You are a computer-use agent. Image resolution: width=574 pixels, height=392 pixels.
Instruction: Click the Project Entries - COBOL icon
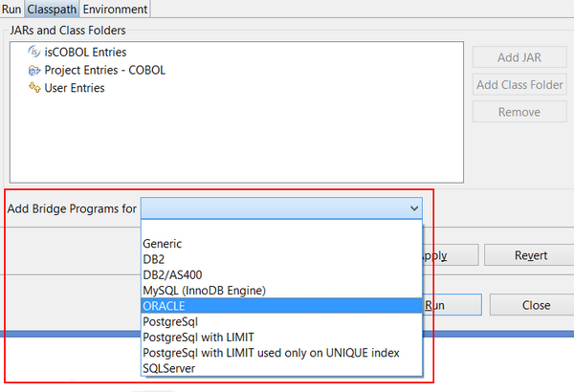tap(34, 70)
